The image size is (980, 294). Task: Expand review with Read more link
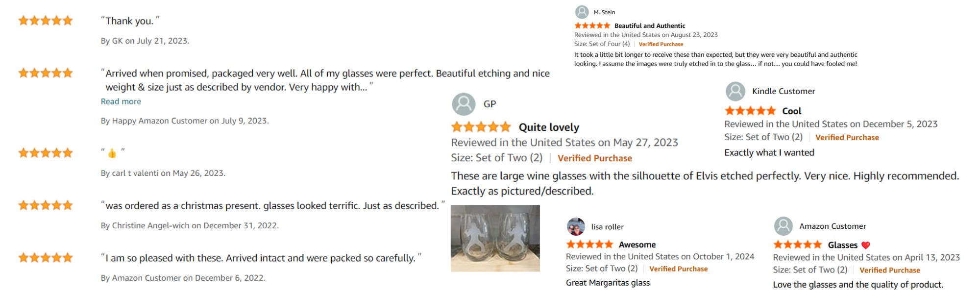coord(121,101)
